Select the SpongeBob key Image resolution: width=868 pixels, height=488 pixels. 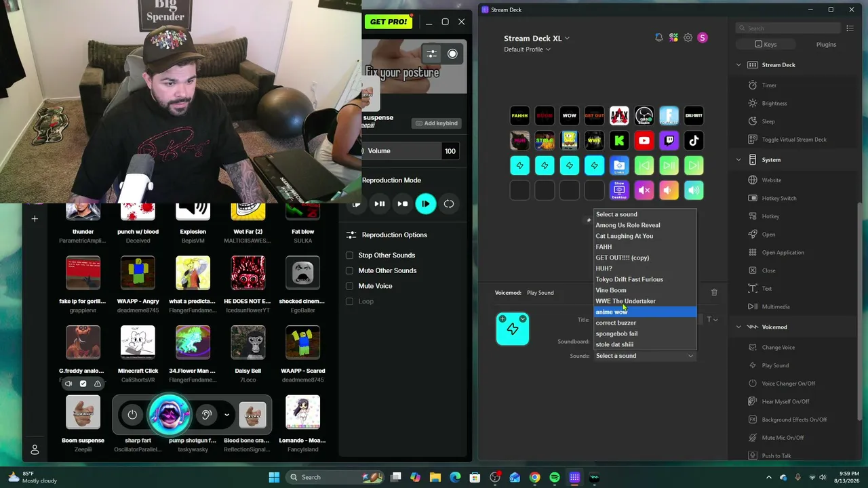[570, 140]
